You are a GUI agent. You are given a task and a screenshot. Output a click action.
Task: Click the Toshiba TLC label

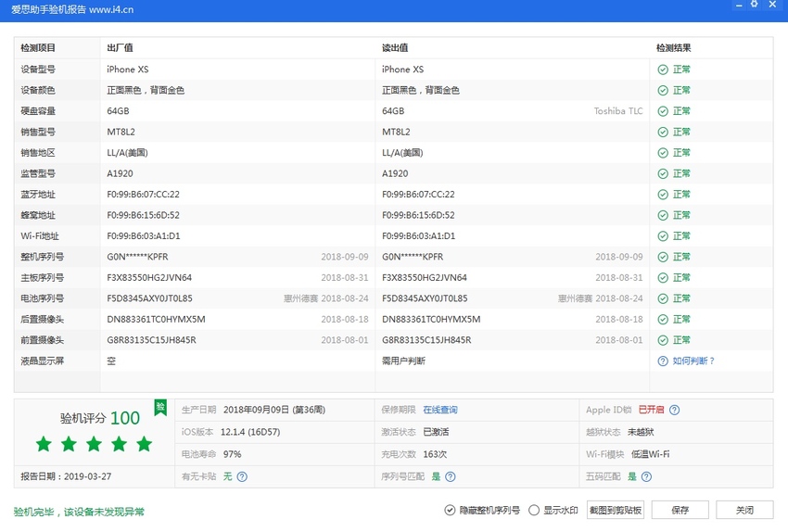coord(618,111)
